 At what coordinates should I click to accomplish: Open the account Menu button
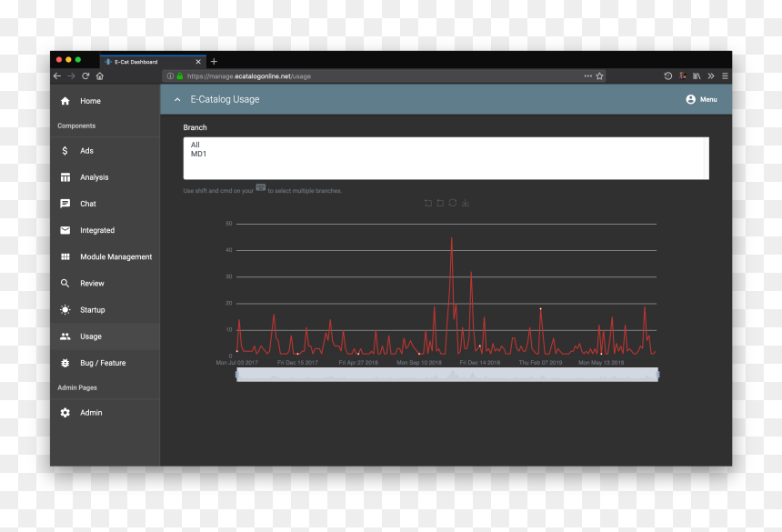701,99
